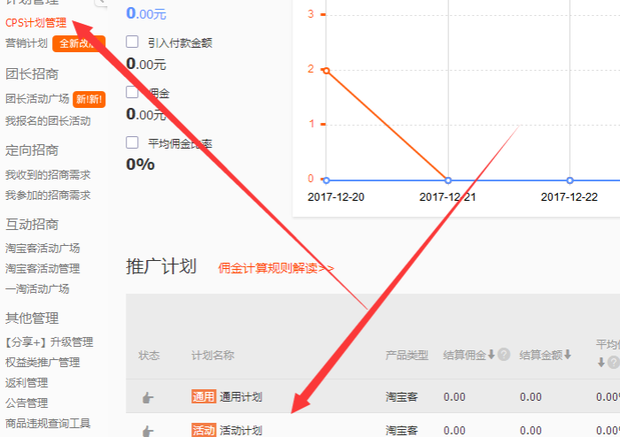Click the 新!新! badge near 团长活动广场
The height and width of the screenshot is (437, 620).
89,99
